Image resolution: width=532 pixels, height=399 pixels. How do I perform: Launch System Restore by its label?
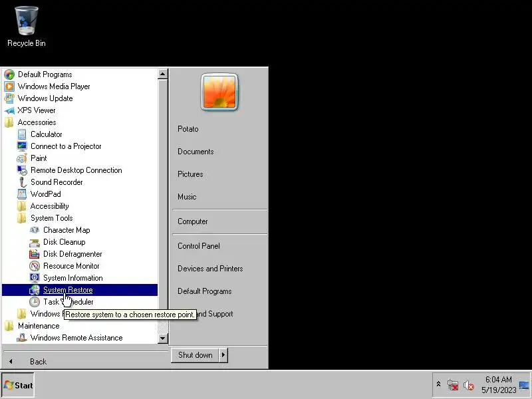tap(68, 290)
